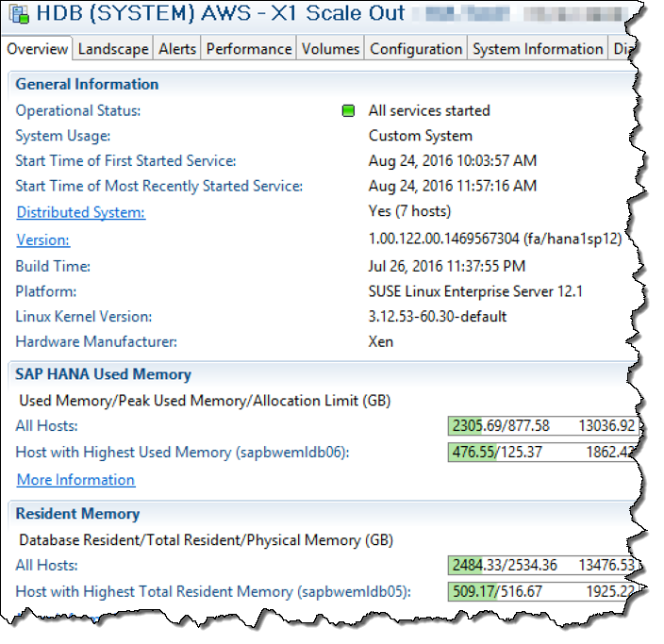This screenshot has width=664, height=644.
Task: Select the Resident Memory section header
Action: click(x=77, y=514)
